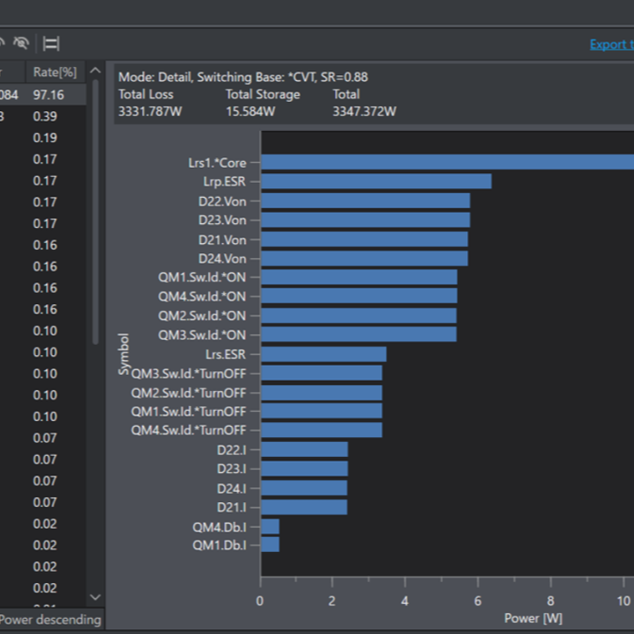Viewport: 634px width, 634px height.
Task: Select the table row with rate 97.16
Action: coord(45,94)
